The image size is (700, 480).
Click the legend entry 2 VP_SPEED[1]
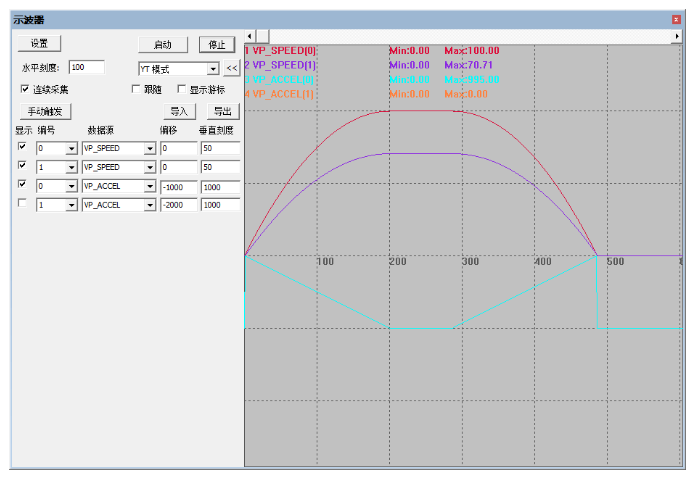[280, 65]
